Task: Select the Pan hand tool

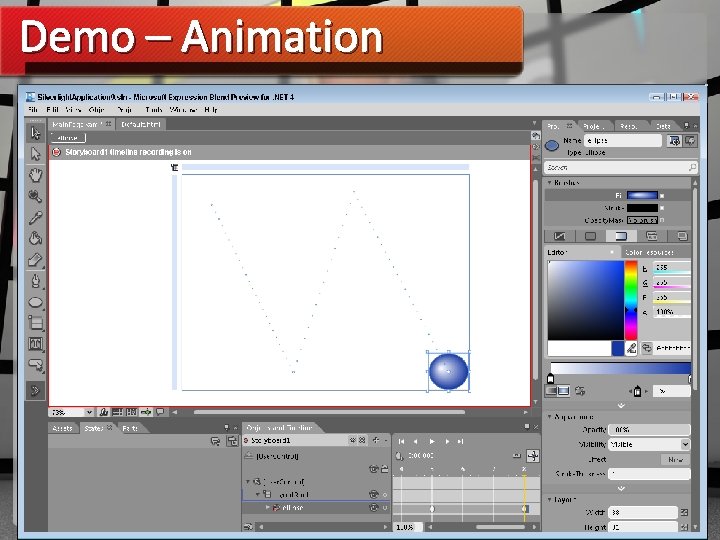Action: point(35,175)
